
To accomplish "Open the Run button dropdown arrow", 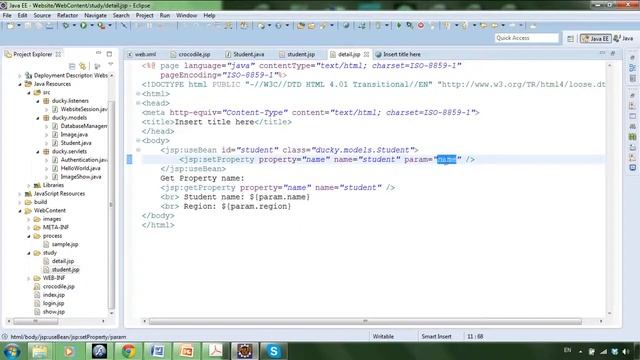I will (92, 26).
